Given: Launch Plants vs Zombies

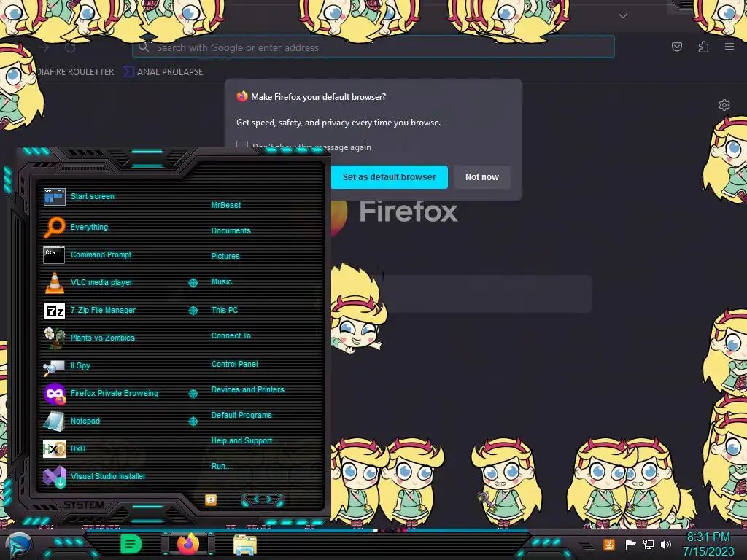Looking at the screenshot, I should [x=89, y=338].
